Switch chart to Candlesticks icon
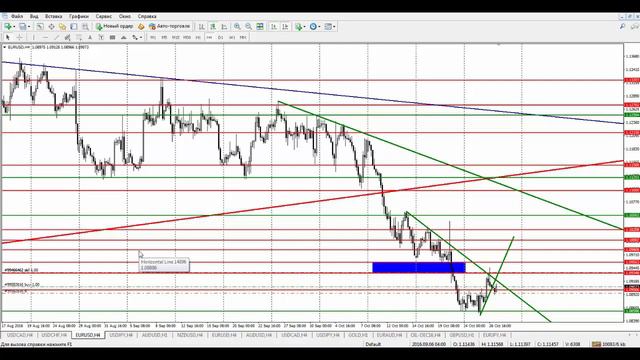 click(x=213, y=27)
